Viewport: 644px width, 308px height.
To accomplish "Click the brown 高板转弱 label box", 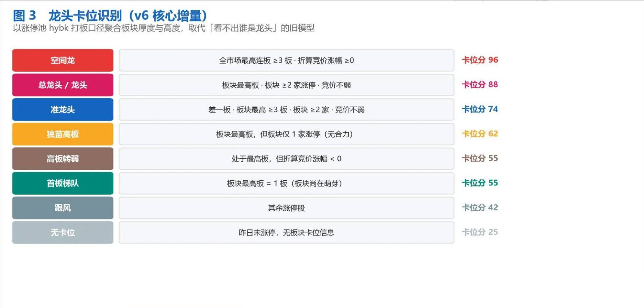I will pyautogui.click(x=63, y=159).
